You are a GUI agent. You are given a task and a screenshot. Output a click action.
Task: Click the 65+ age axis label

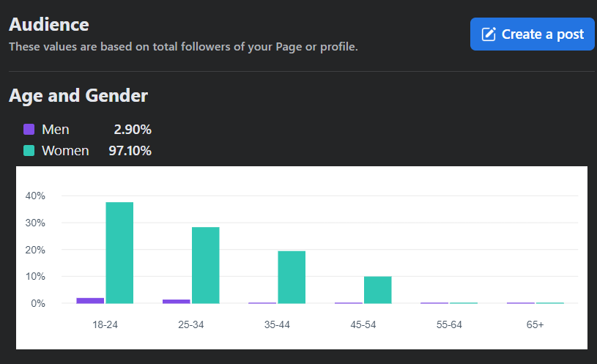535,324
